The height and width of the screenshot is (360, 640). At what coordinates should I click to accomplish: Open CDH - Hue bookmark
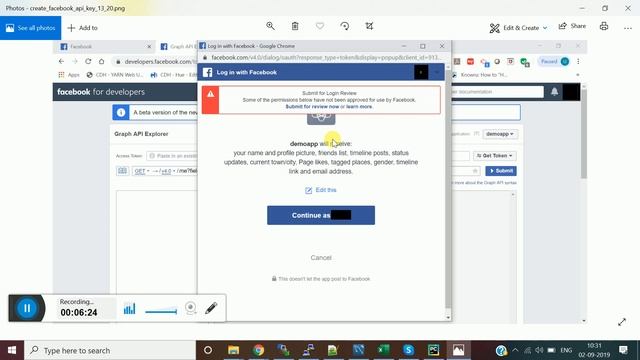tap(173, 75)
